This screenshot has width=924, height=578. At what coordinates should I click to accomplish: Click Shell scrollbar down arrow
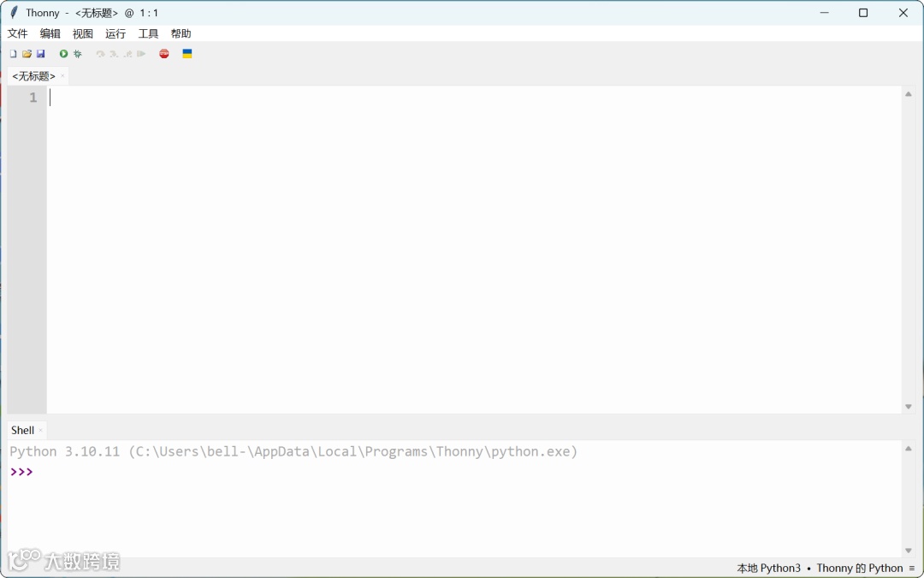pyautogui.click(x=908, y=551)
